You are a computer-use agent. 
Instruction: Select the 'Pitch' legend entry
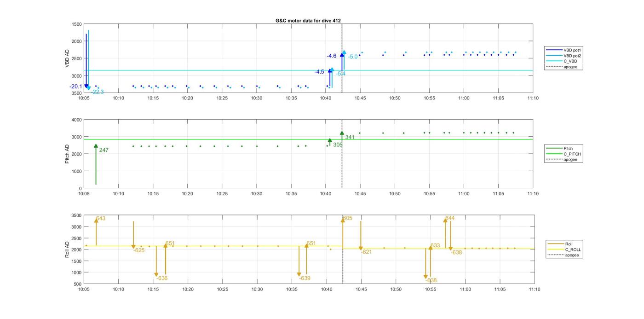tap(559, 149)
